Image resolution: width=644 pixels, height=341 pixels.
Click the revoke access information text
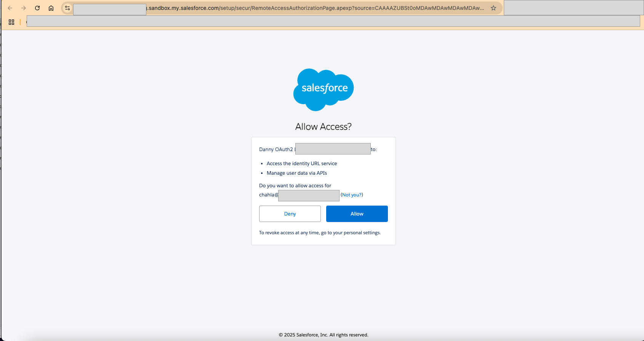320,233
